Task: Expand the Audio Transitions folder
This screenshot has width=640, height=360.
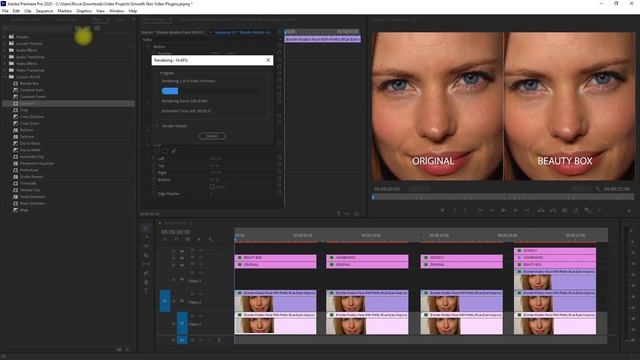Action: (x=5, y=57)
